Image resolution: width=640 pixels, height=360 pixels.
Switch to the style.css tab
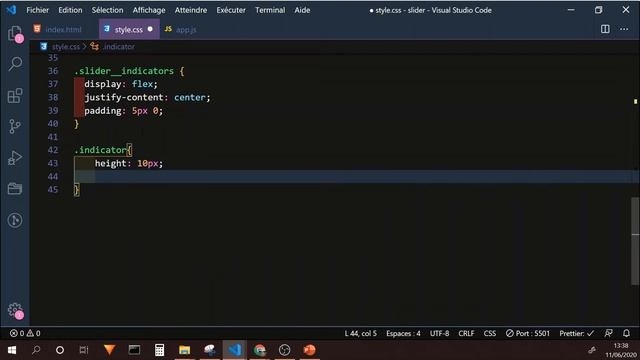pyautogui.click(x=129, y=29)
